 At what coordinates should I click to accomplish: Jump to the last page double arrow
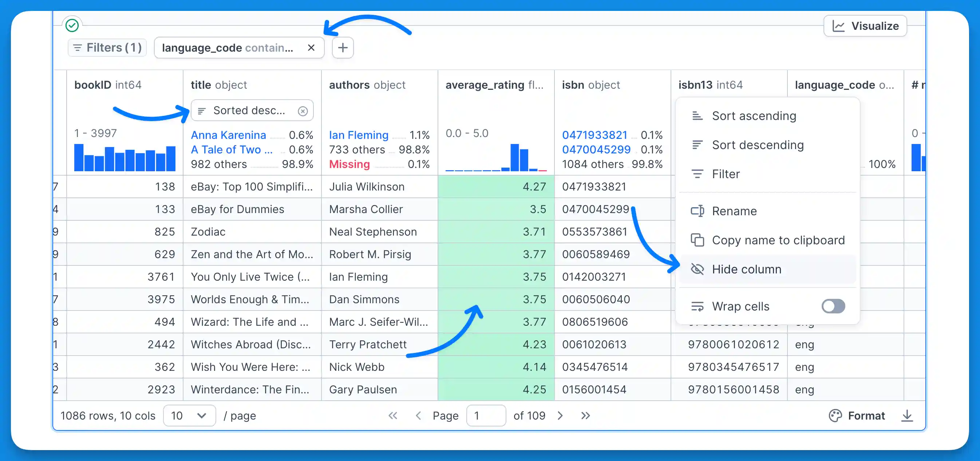click(x=585, y=416)
